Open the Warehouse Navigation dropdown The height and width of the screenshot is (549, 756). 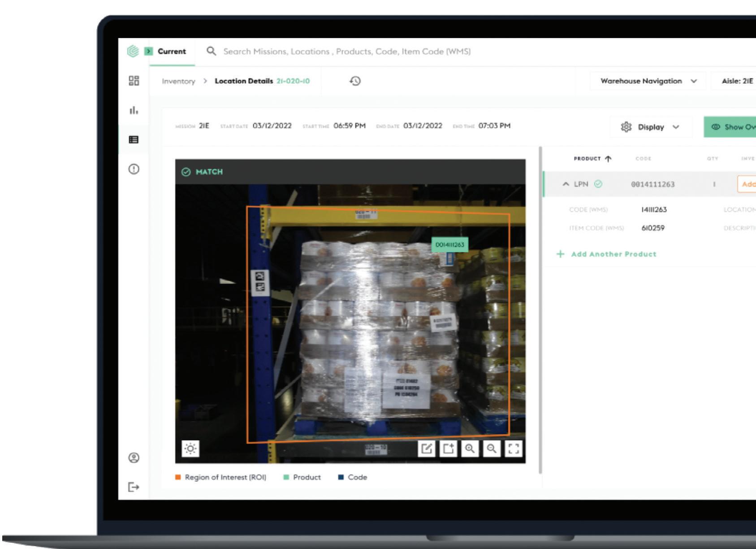click(x=648, y=81)
